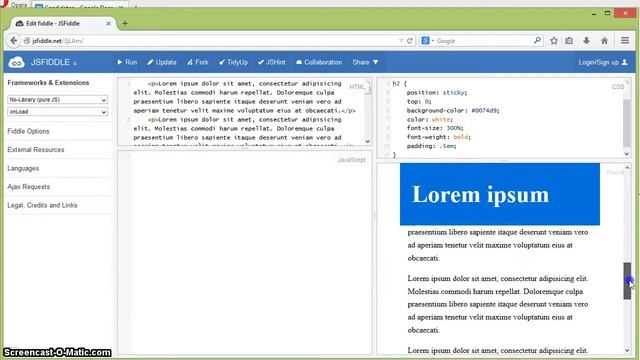Viewport: 640px width, 360px height.
Task: Click the search magnifier icon
Action: pos(537,40)
